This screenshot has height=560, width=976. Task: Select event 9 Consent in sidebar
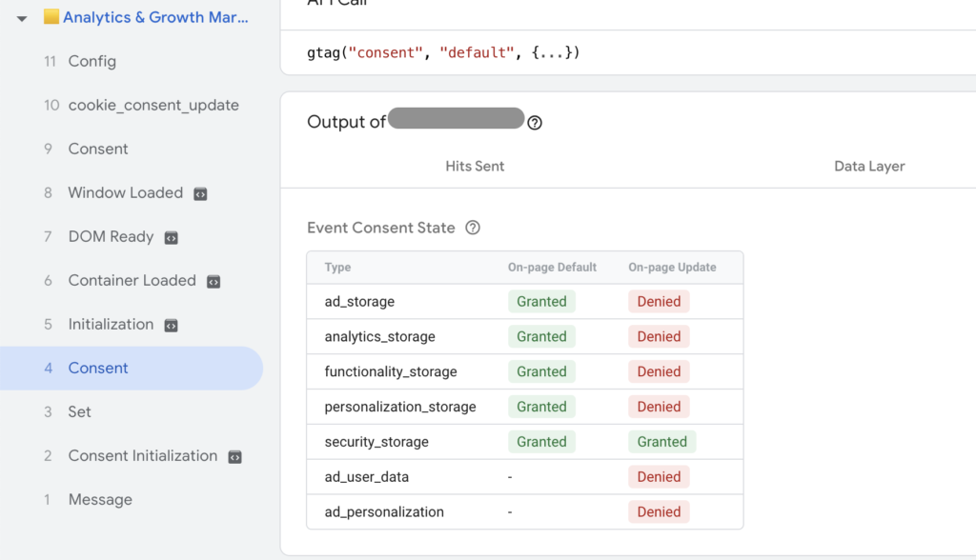tap(97, 149)
